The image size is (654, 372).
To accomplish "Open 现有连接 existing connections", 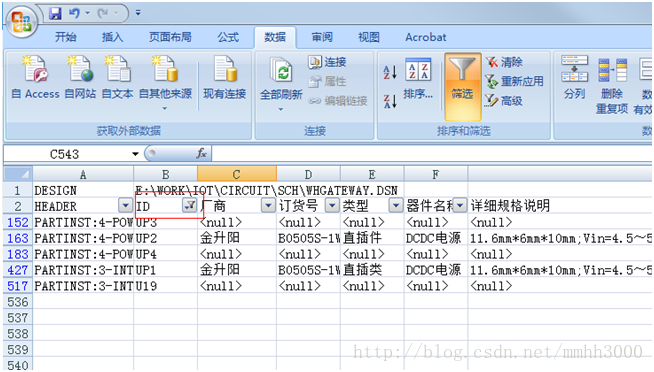I will (x=224, y=78).
